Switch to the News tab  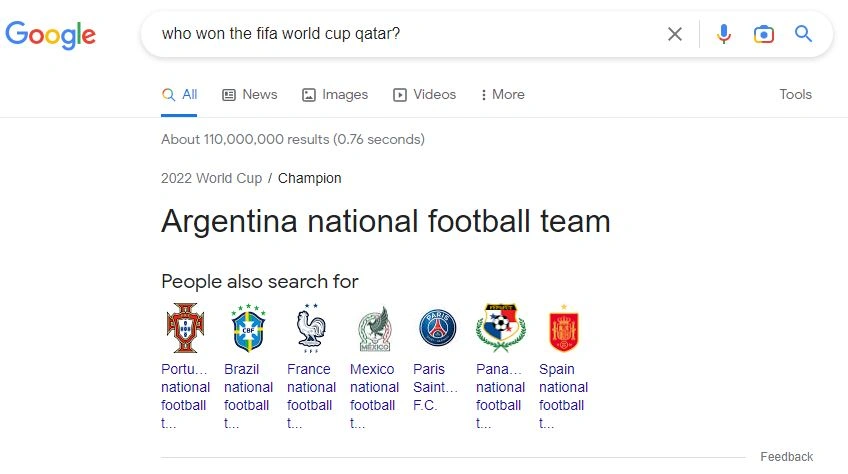249,95
